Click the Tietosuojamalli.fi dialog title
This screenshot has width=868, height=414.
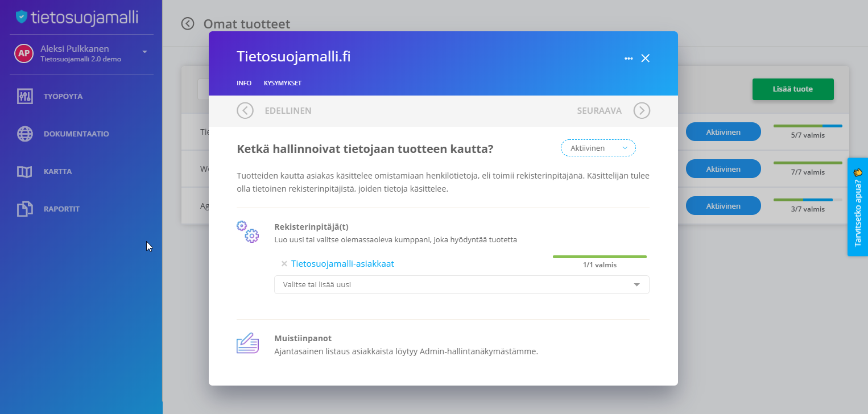(x=294, y=57)
